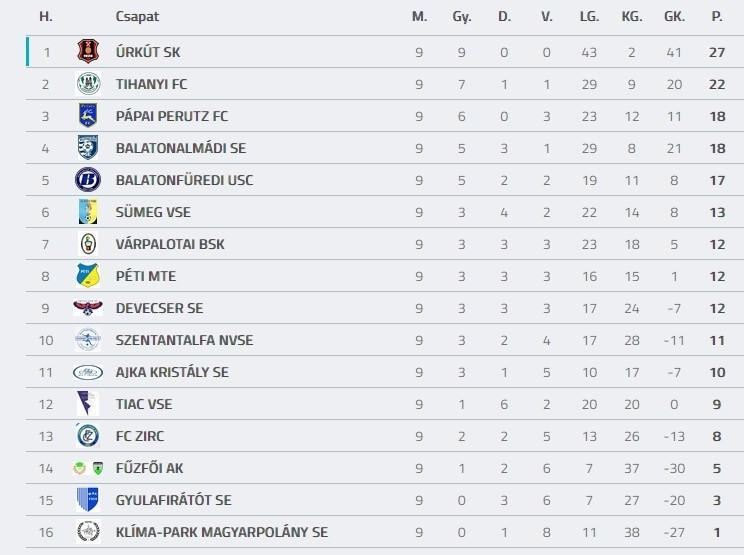744x555 pixels.
Task: Select the Pápai Perutz FC crest
Action: point(88,116)
